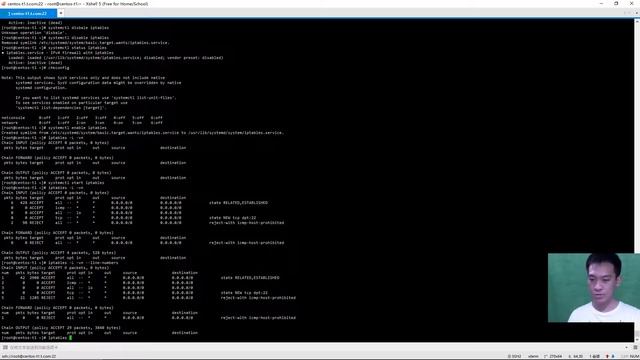Click the 270x64 terminal size indicator
The height and width of the screenshot is (360, 640).
[553, 356]
